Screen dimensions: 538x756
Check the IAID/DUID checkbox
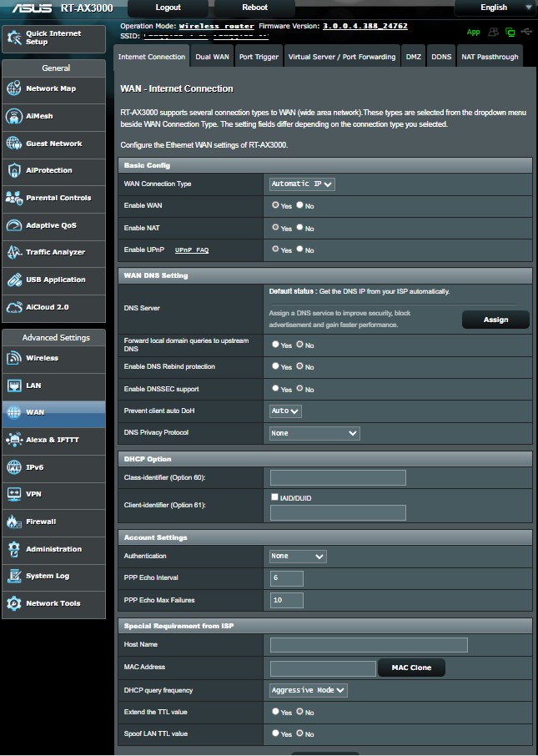coord(274,497)
